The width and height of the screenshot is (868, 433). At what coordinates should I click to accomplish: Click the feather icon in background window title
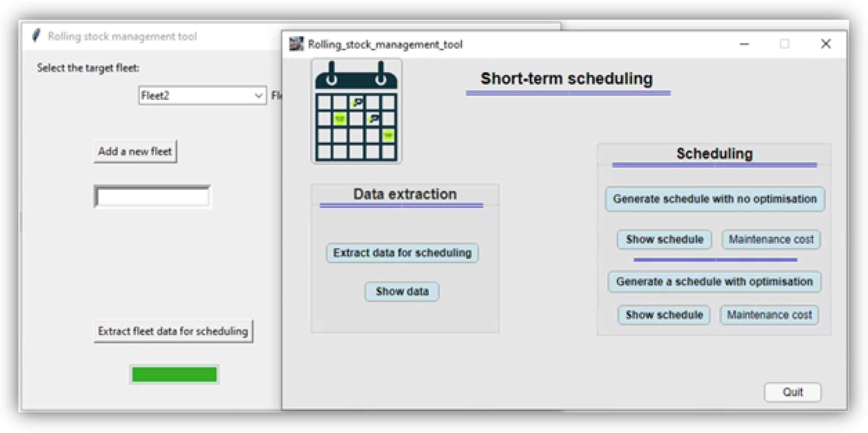(36, 35)
